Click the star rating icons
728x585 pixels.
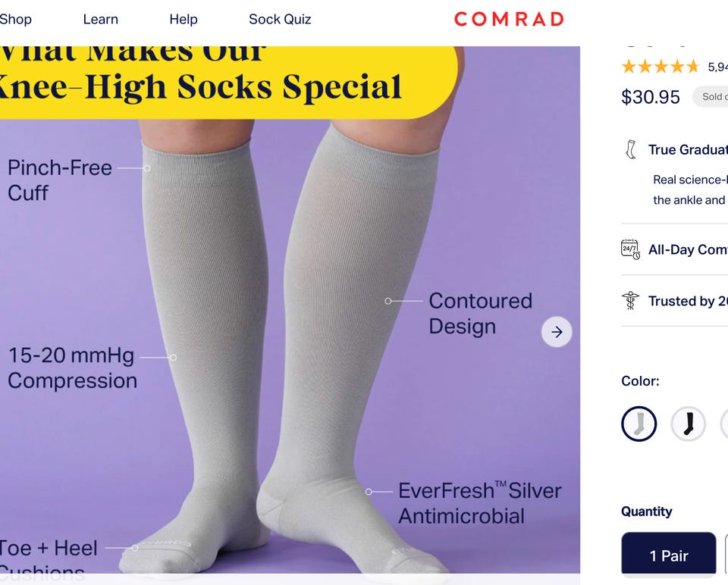pos(661,67)
